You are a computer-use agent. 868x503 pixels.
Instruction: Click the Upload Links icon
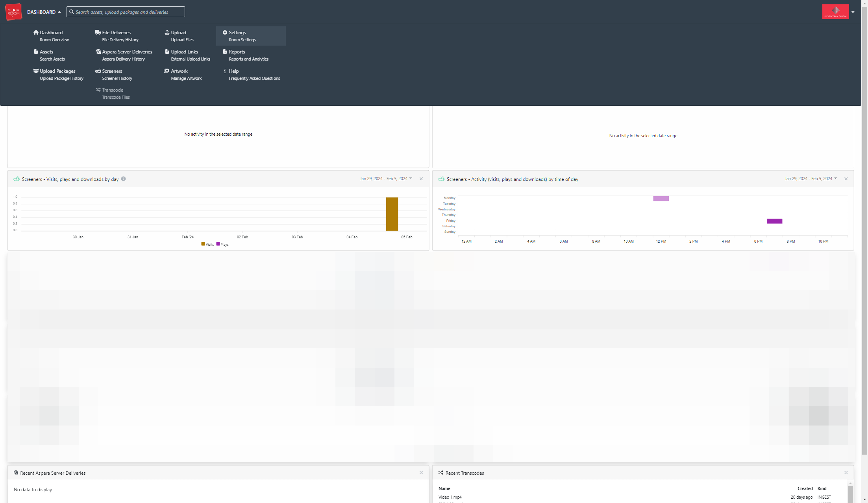[x=167, y=52]
